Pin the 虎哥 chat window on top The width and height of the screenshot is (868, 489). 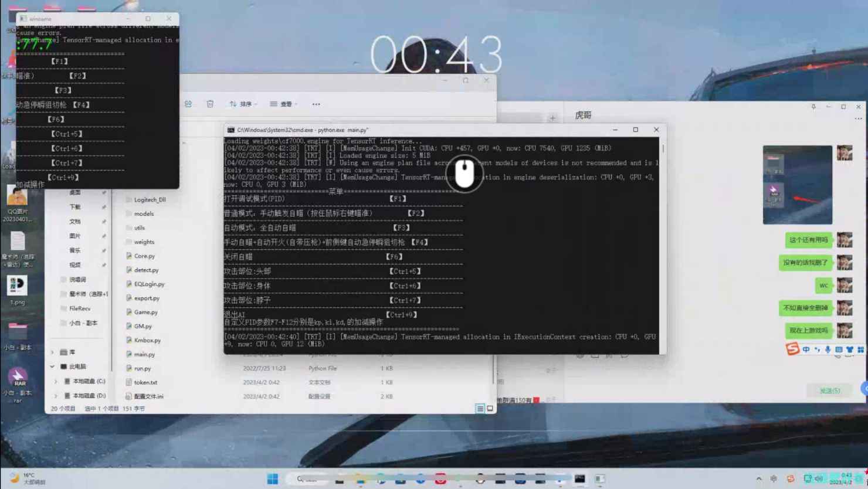[x=813, y=107]
